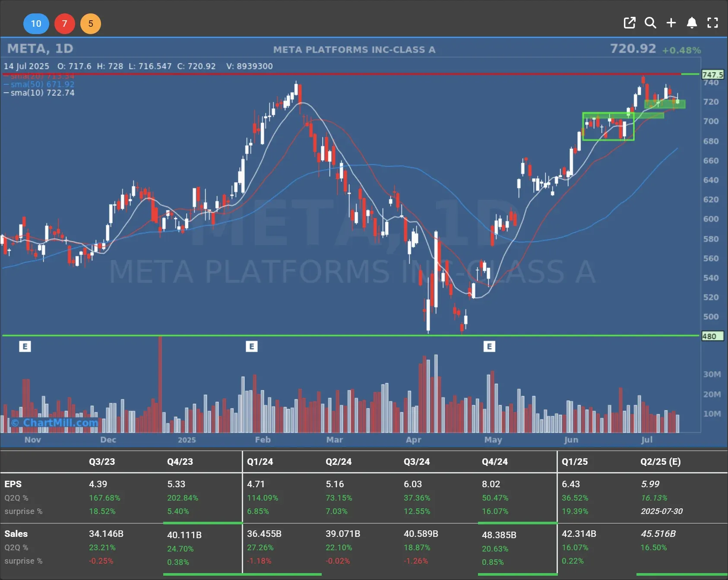Screen dimensions: 728x580
Task: Click the META, 1D ticker title
Action: point(40,48)
